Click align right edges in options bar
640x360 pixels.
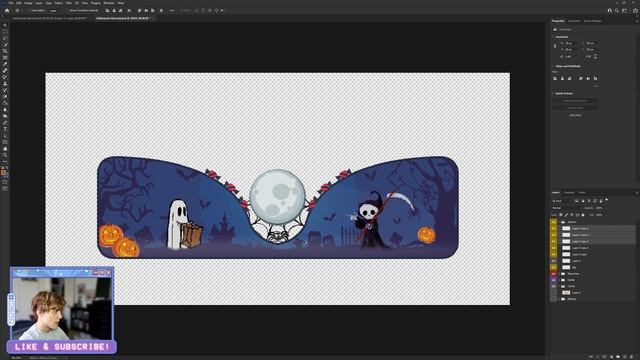120,11
